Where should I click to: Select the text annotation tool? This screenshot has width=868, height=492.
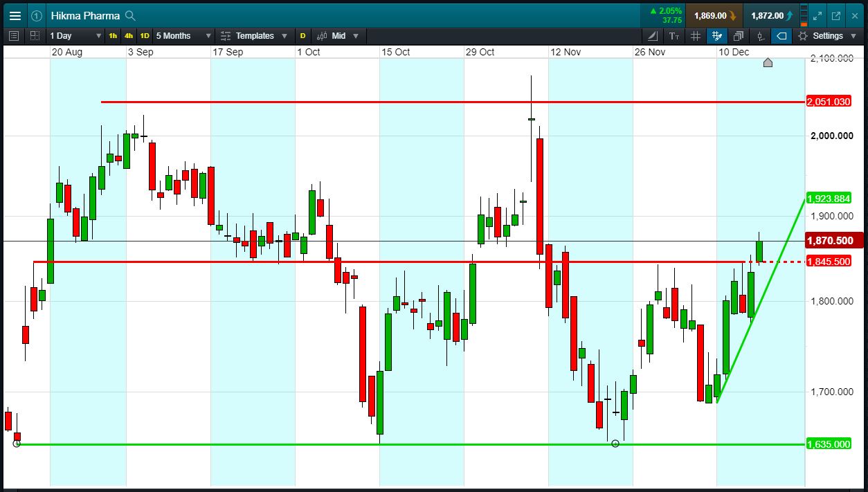click(674, 36)
